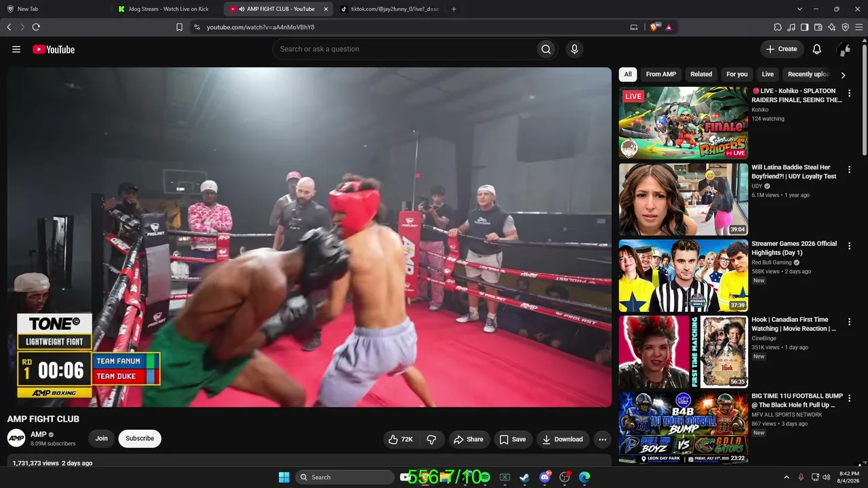
Task: Open the media control music note icon
Action: pos(791,27)
